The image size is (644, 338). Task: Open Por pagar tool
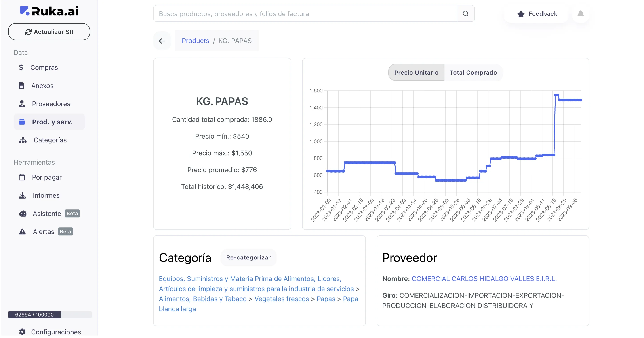[x=46, y=177]
